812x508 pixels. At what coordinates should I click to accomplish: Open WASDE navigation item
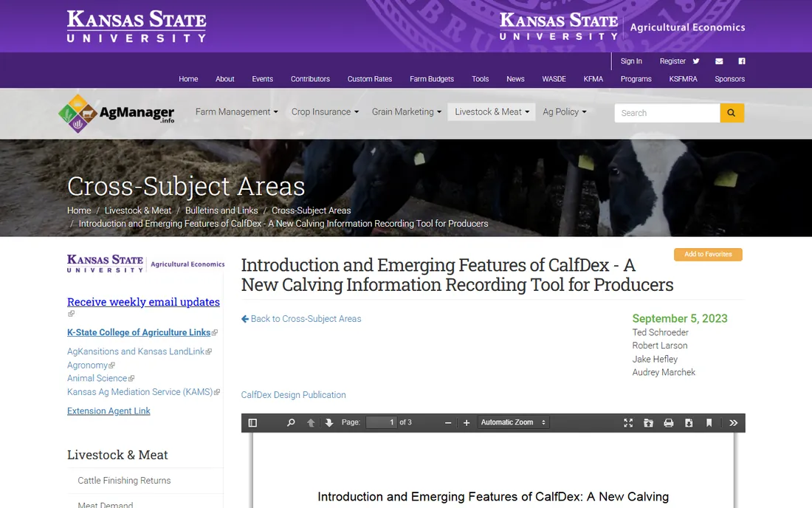coord(554,79)
